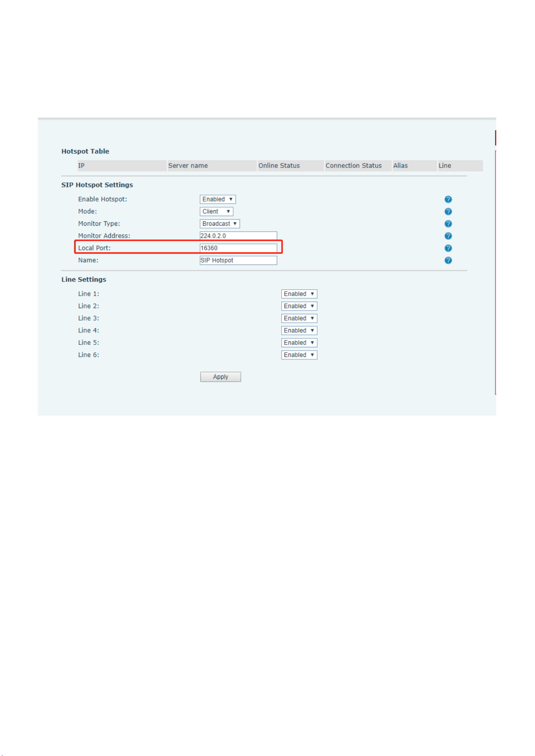Open help icon for Monitor Address

coord(448,236)
